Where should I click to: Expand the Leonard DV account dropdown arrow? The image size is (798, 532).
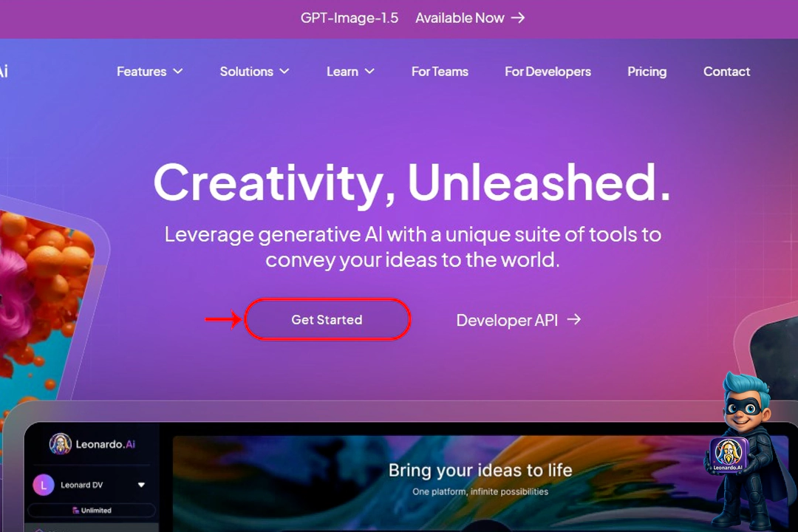(141, 485)
